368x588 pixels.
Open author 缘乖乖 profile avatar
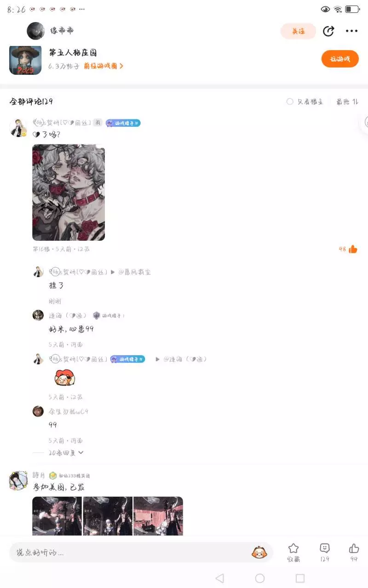(36, 31)
